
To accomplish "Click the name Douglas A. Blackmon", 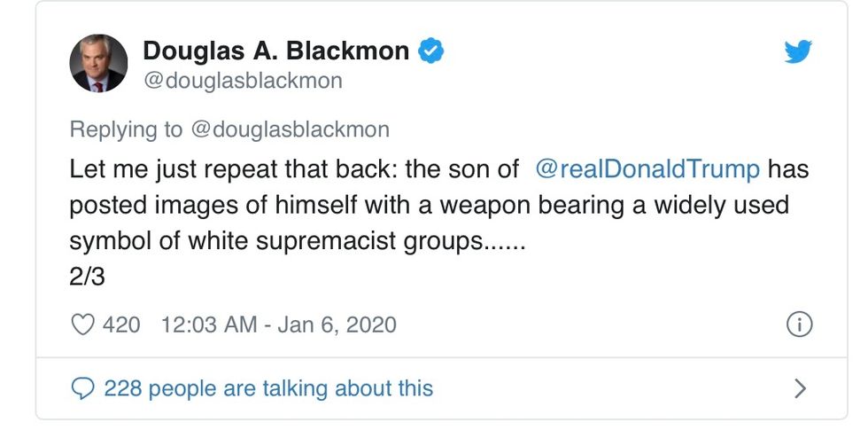I will tap(275, 51).
